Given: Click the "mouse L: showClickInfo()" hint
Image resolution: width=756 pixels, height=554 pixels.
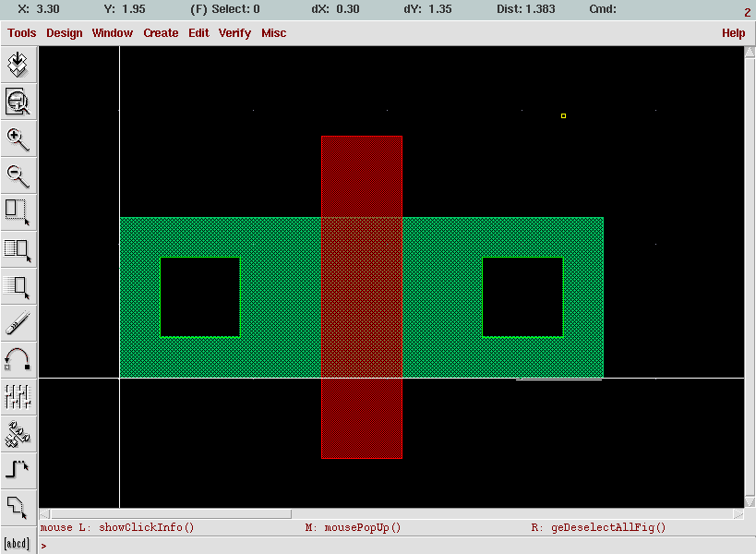Looking at the screenshot, I should [x=117, y=527].
